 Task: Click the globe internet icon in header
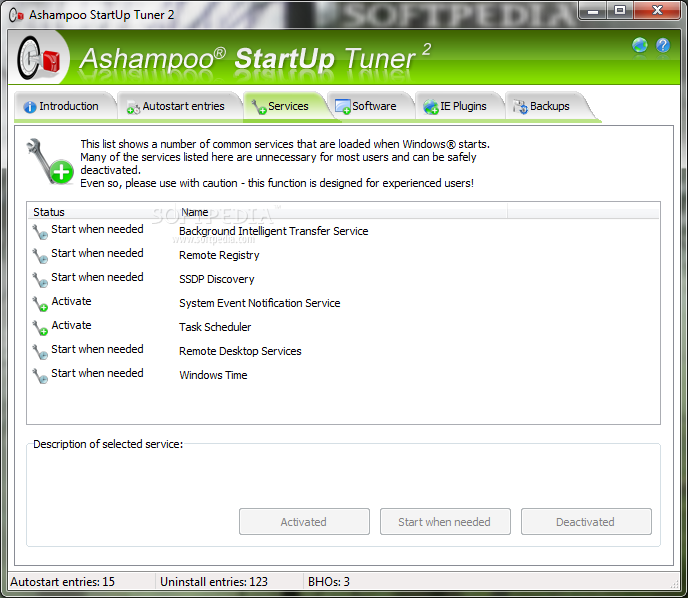pyautogui.click(x=640, y=45)
